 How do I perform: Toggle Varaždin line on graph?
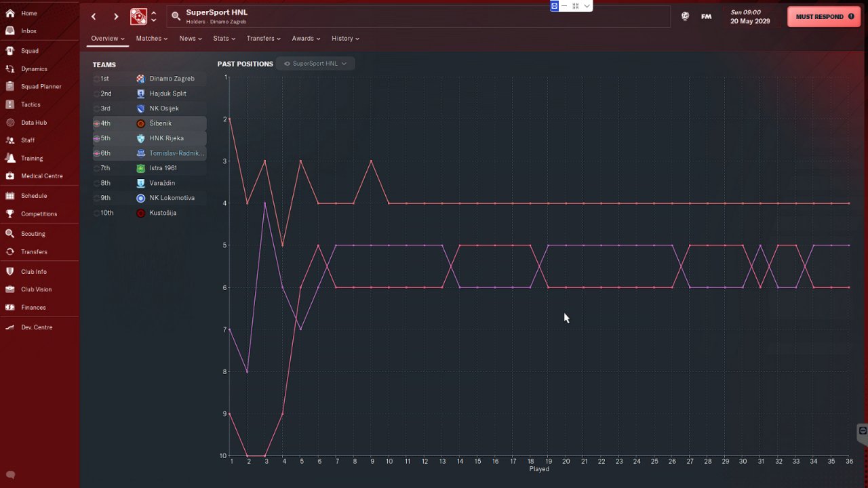(96, 183)
